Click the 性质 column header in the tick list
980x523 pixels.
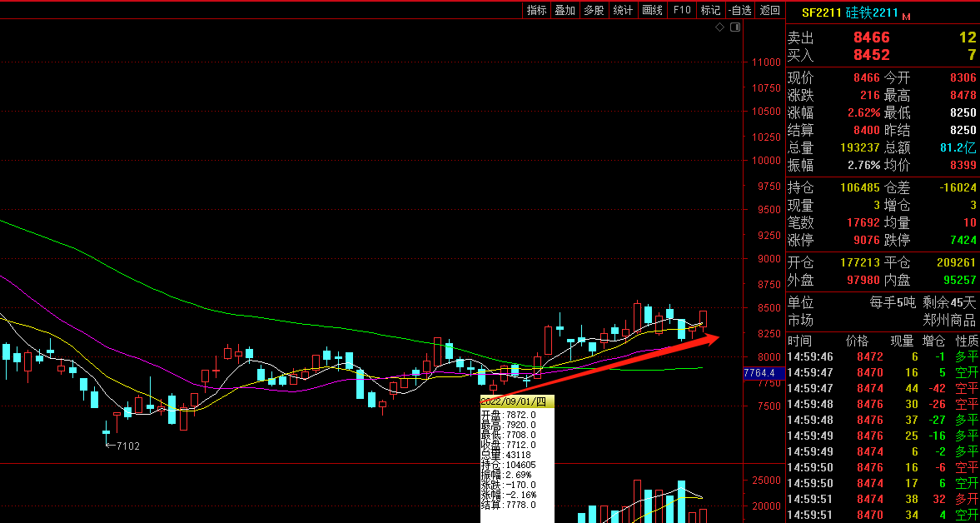tap(967, 341)
